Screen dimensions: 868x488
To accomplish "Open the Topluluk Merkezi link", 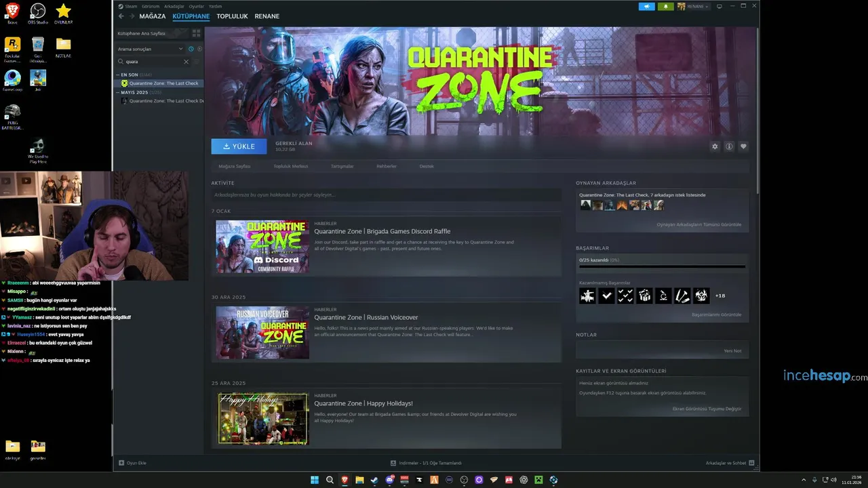I will coord(291,166).
